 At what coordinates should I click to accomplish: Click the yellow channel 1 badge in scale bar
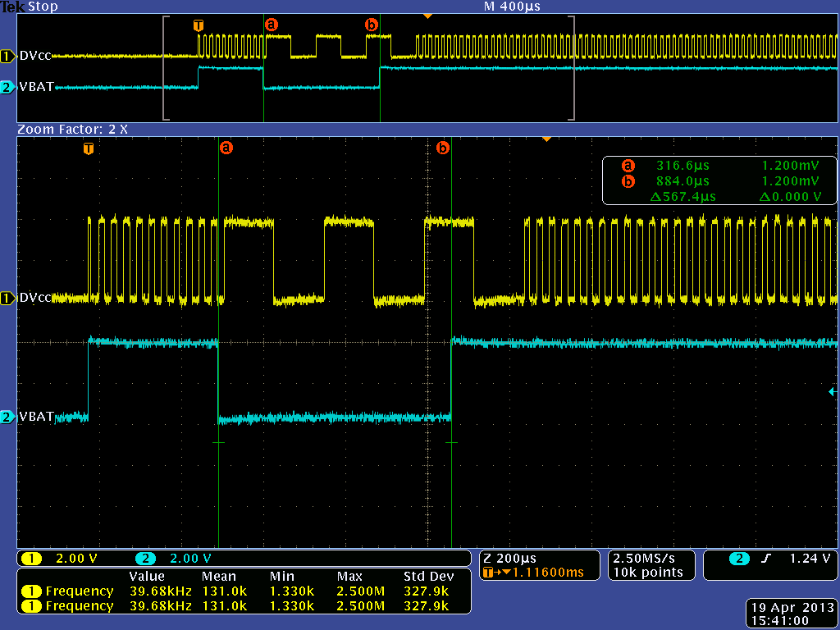point(32,559)
